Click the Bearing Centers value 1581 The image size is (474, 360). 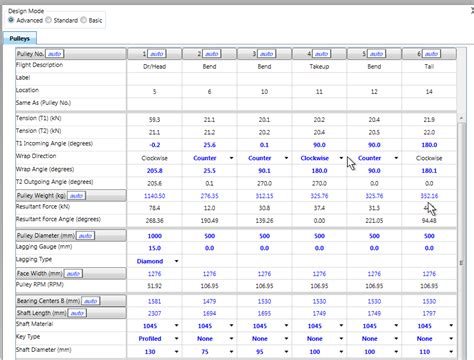(x=155, y=301)
